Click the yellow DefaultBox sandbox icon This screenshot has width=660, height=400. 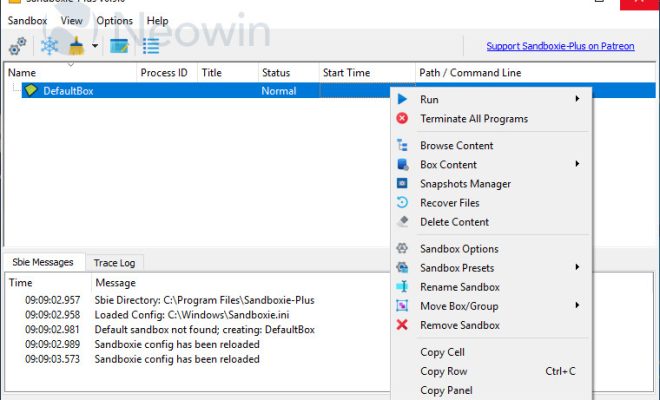30,90
